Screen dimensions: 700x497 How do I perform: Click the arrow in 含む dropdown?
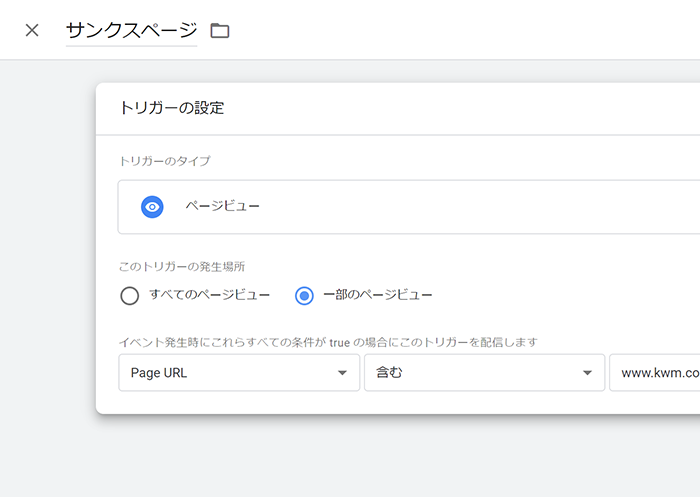588,373
